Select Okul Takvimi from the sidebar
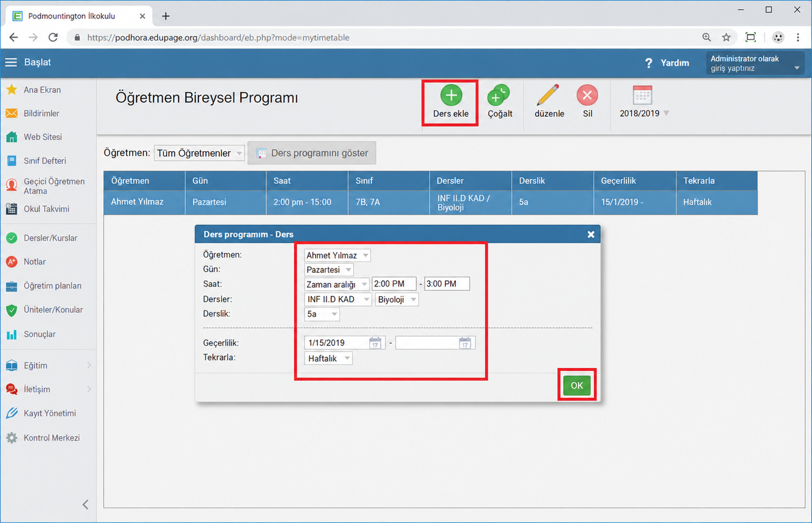 click(46, 209)
